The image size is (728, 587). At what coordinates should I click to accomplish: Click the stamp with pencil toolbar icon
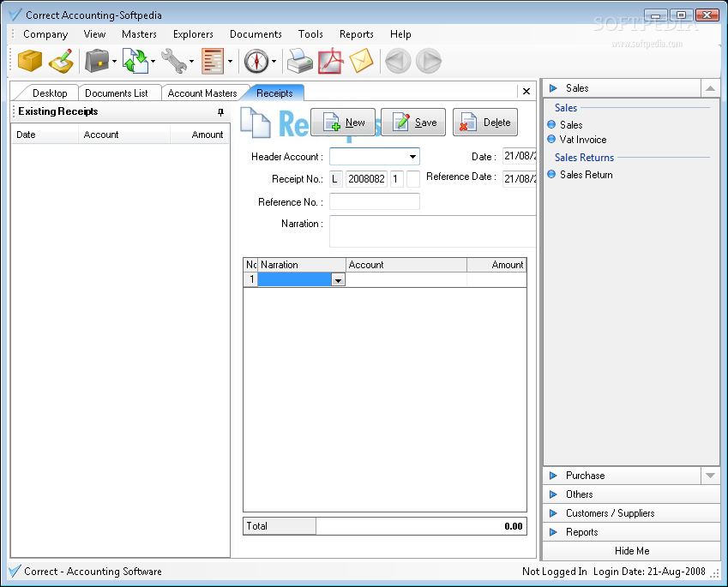61,61
